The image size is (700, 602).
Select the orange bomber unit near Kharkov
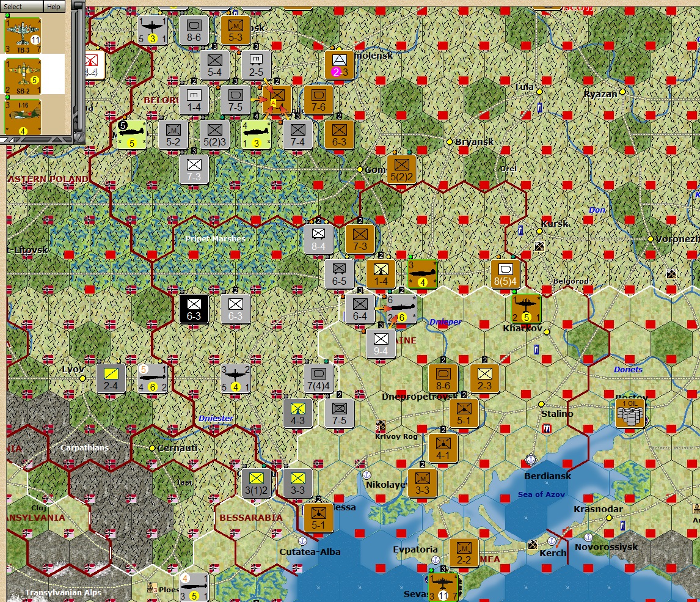pyautogui.click(x=526, y=308)
